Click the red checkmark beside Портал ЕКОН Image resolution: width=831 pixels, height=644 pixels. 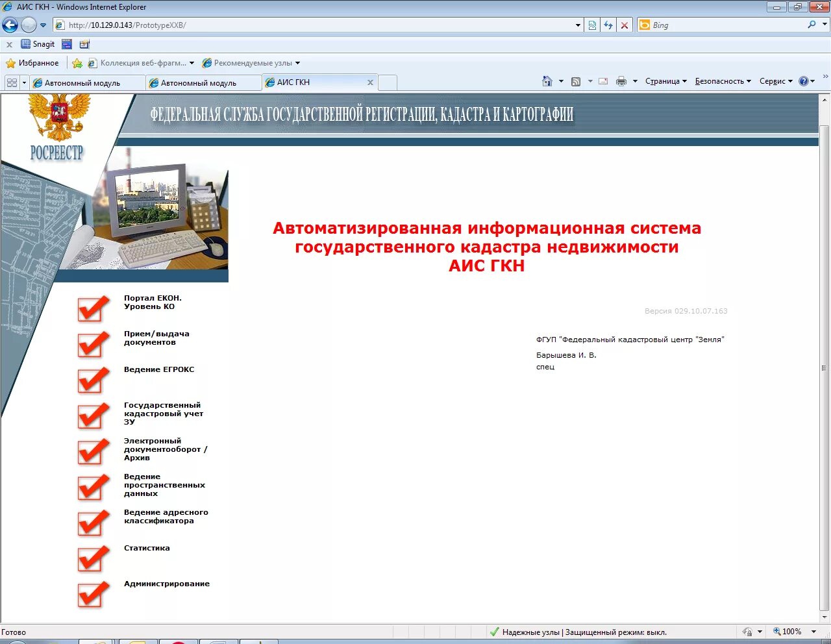93,309
